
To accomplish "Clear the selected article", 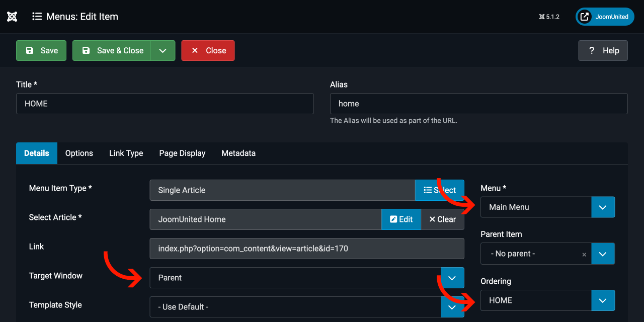I will [x=442, y=219].
